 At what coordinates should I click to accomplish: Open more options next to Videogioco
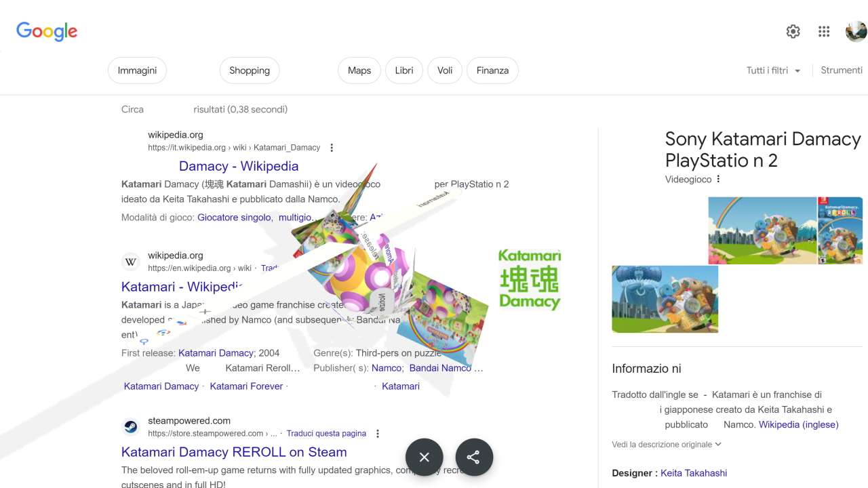[718, 179]
